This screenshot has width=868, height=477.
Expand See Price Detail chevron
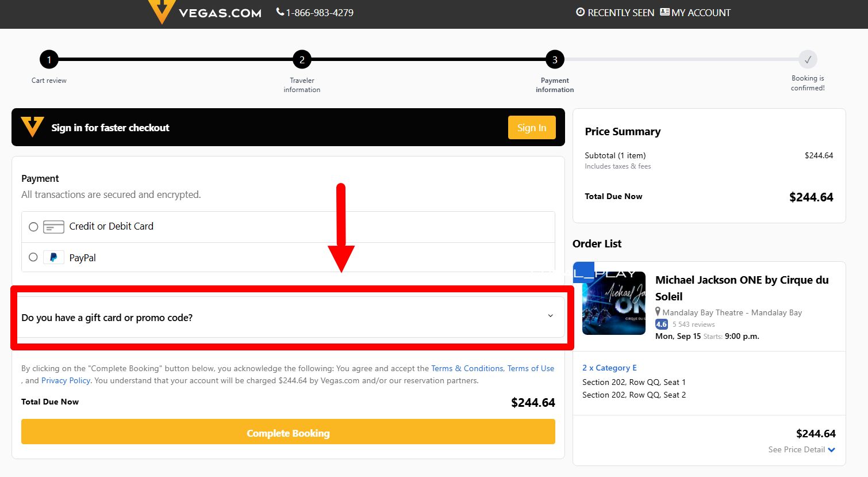[831, 450]
